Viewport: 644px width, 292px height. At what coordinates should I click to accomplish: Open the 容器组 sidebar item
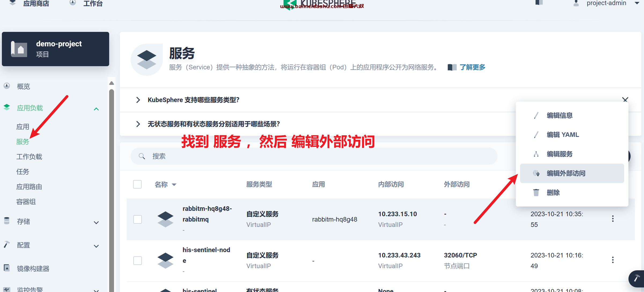pyautogui.click(x=26, y=202)
